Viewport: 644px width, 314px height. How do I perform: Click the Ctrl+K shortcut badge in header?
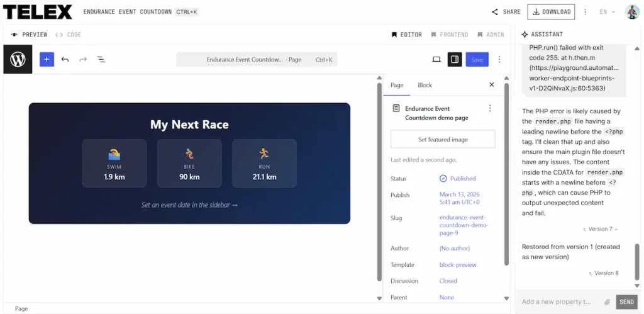click(187, 12)
